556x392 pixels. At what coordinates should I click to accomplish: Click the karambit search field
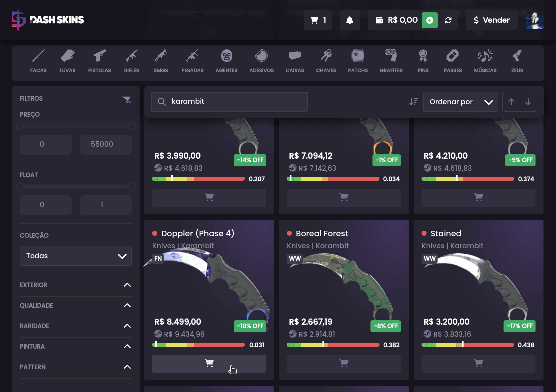(x=229, y=102)
